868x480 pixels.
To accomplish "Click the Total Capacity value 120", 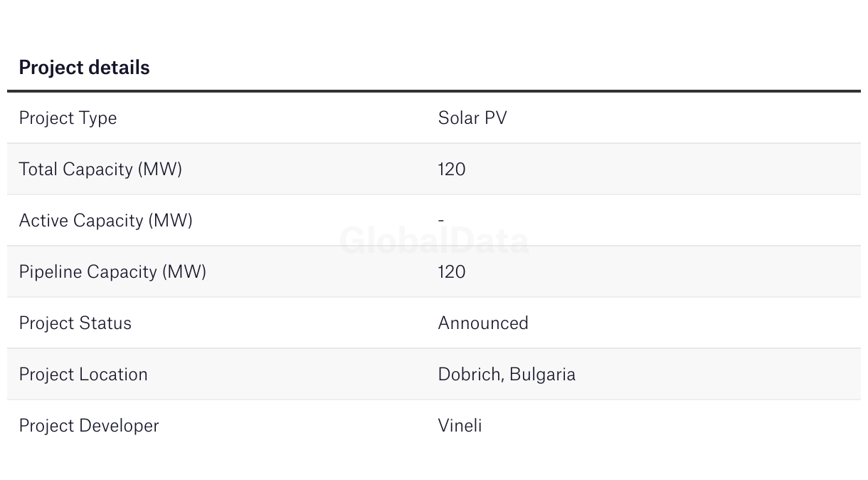I will tap(452, 169).
